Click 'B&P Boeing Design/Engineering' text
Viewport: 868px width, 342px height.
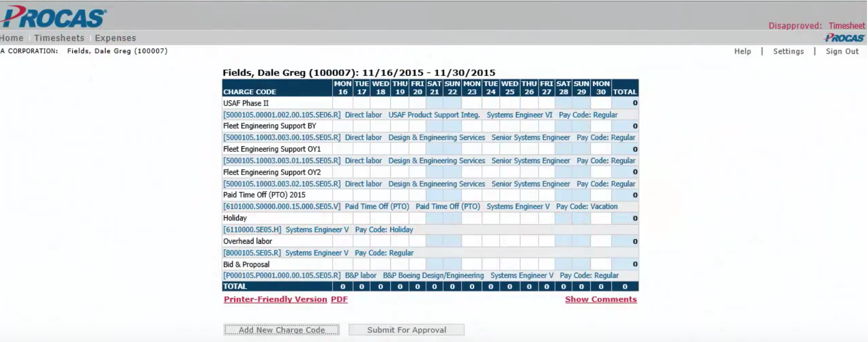tap(433, 276)
